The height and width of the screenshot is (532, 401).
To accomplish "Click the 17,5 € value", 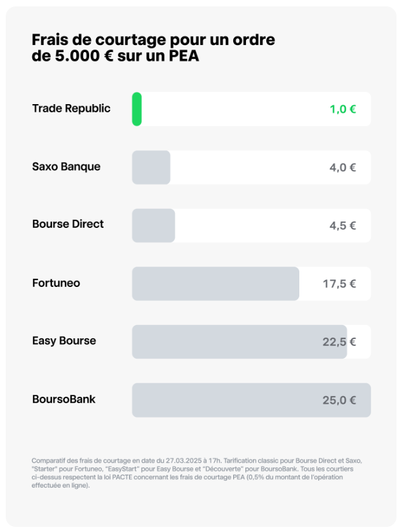I will [339, 284].
